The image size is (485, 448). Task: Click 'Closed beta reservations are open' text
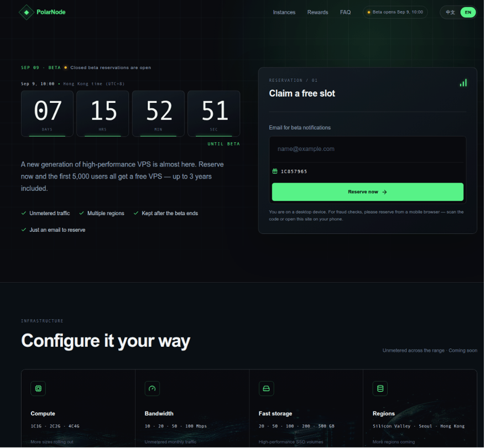[111, 67]
